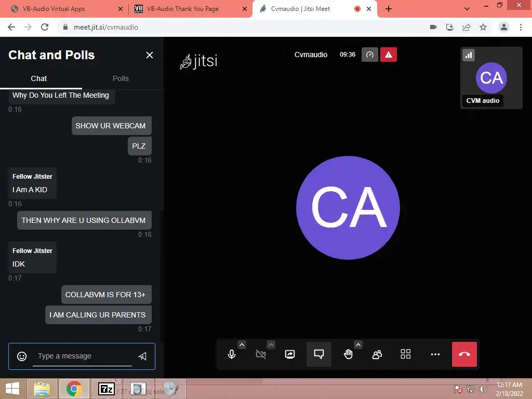Close the VB-Audio Virtual Apps tab
The width and height of the screenshot is (532, 399).
click(x=121, y=9)
